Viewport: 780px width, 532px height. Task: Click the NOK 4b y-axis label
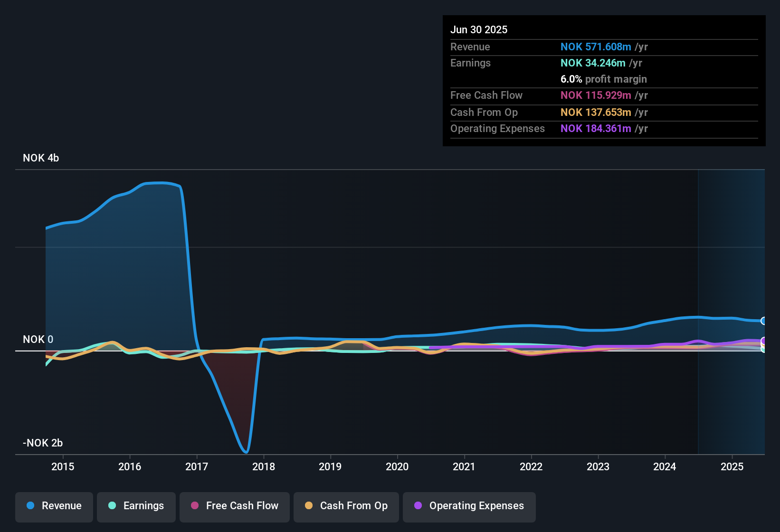tap(41, 158)
